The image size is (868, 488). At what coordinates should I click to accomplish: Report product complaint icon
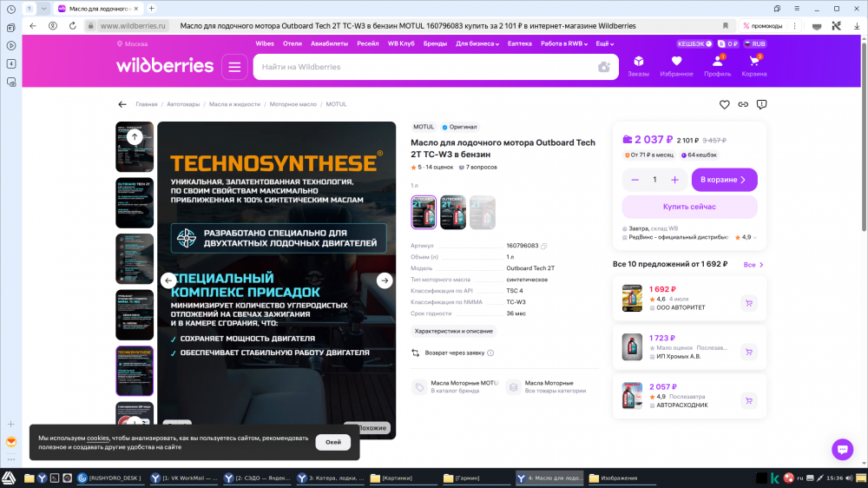point(762,104)
